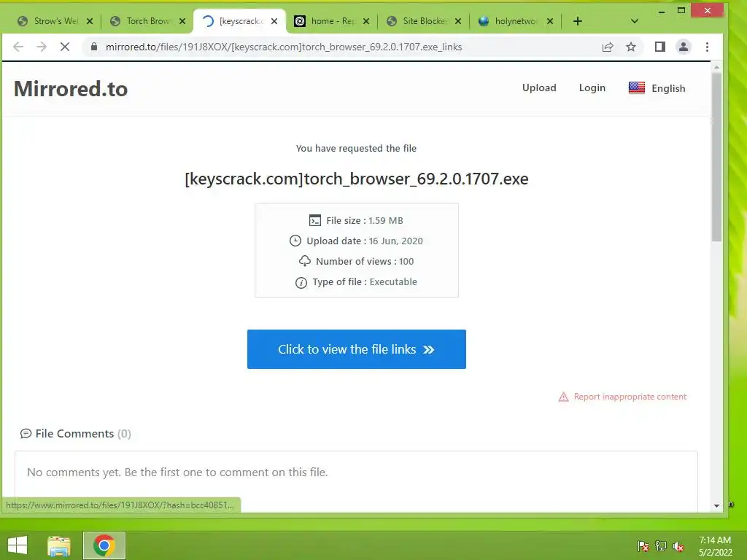Open the Action Center flag icon
The width and height of the screenshot is (747, 560).
[x=643, y=546]
